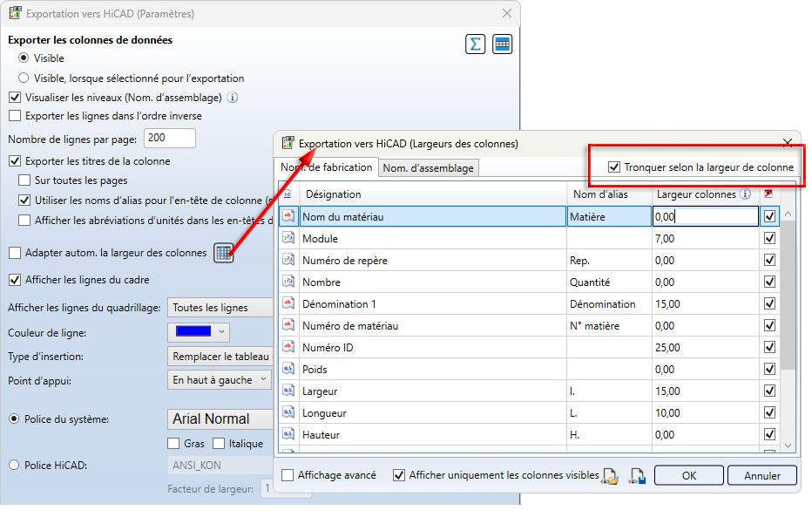Click Désignation column header
The image size is (812, 517).
click(x=433, y=194)
